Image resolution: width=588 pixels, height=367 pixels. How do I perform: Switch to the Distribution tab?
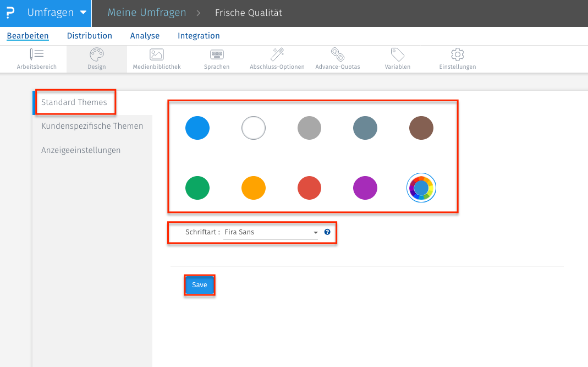click(x=89, y=35)
